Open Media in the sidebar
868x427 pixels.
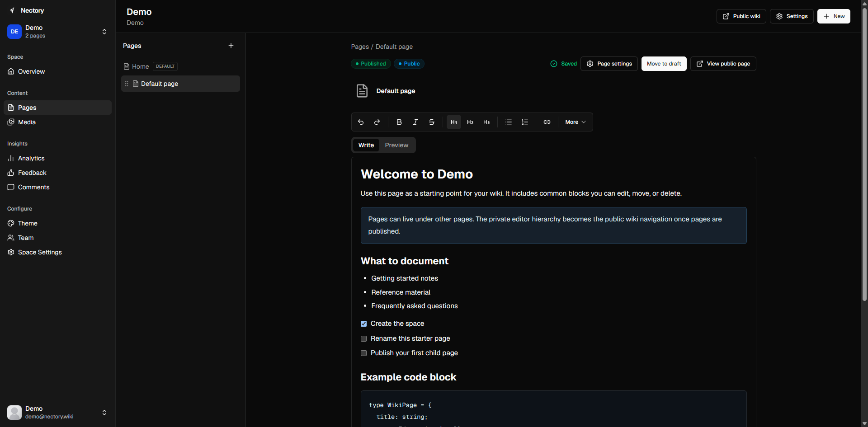[57, 122]
